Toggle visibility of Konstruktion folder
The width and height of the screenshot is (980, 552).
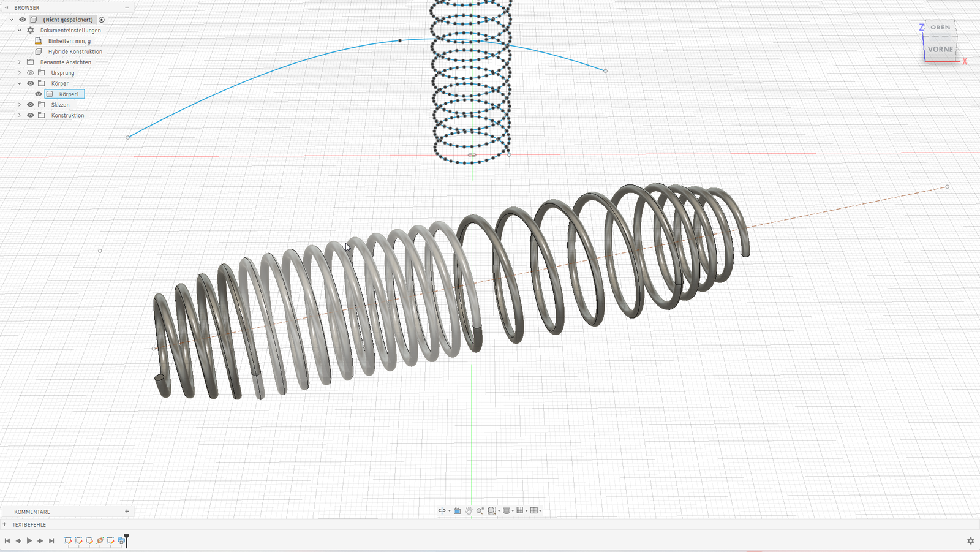click(x=31, y=115)
